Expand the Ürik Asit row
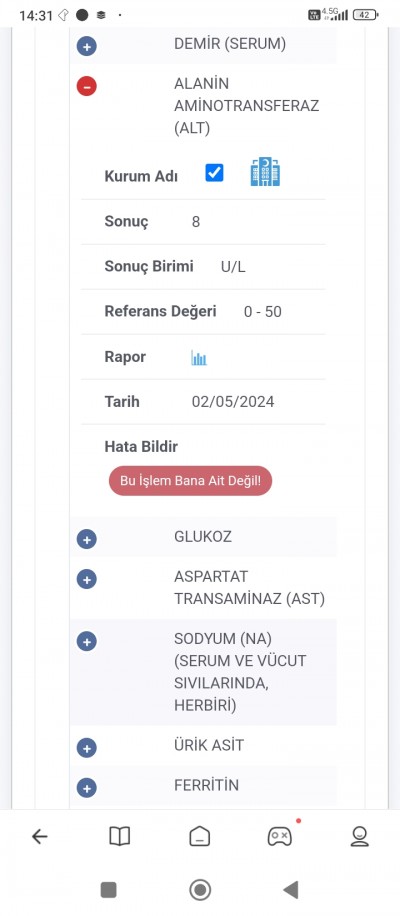 (x=86, y=748)
